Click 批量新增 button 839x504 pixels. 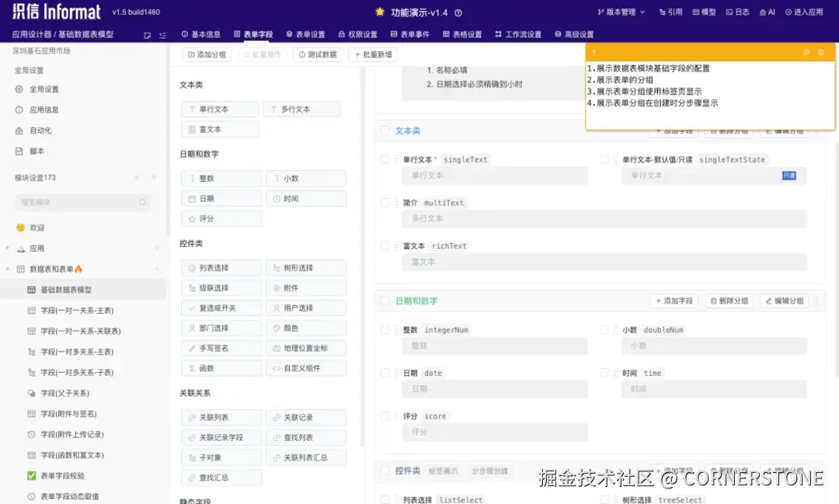pos(373,54)
